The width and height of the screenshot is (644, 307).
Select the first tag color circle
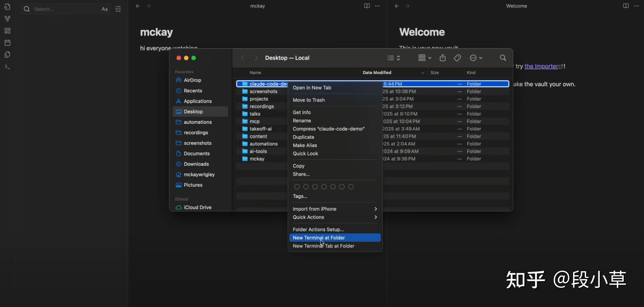pyautogui.click(x=297, y=187)
